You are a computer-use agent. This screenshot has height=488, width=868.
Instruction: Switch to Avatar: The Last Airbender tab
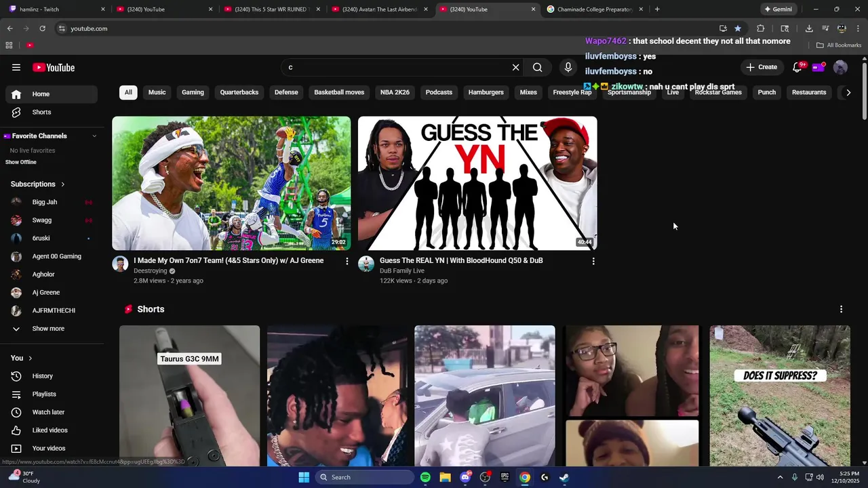(380, 9)
